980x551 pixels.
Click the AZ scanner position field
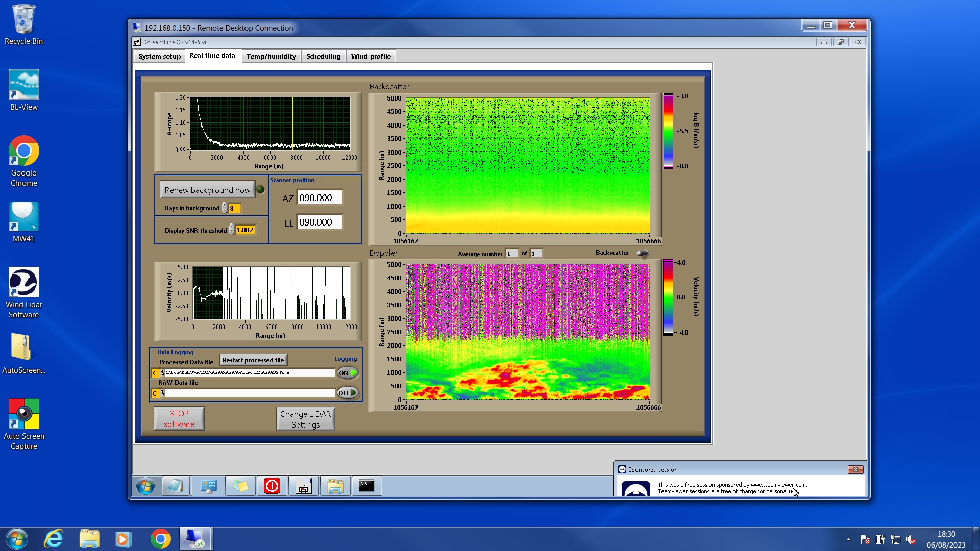319,198
